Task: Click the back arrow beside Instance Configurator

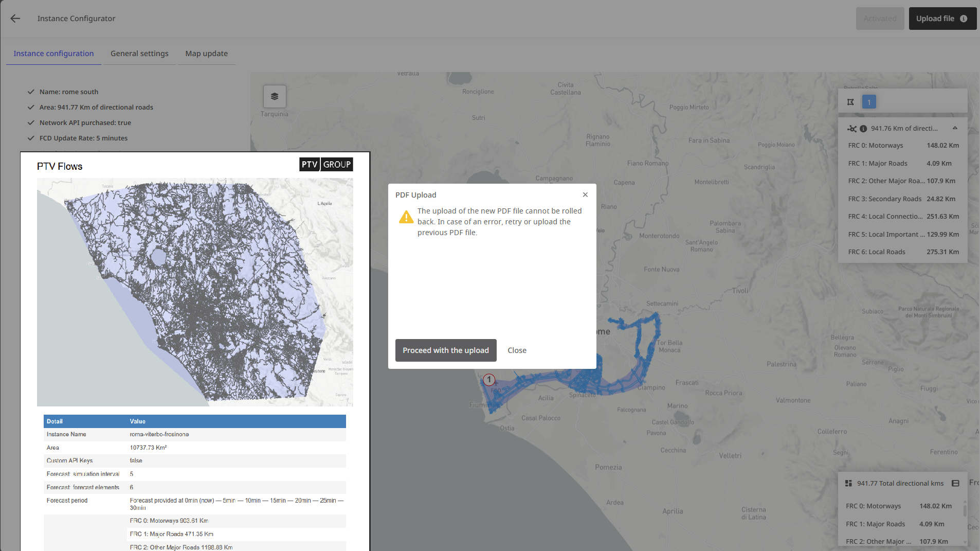Action: pyautogui.click(x=15, y=19)
